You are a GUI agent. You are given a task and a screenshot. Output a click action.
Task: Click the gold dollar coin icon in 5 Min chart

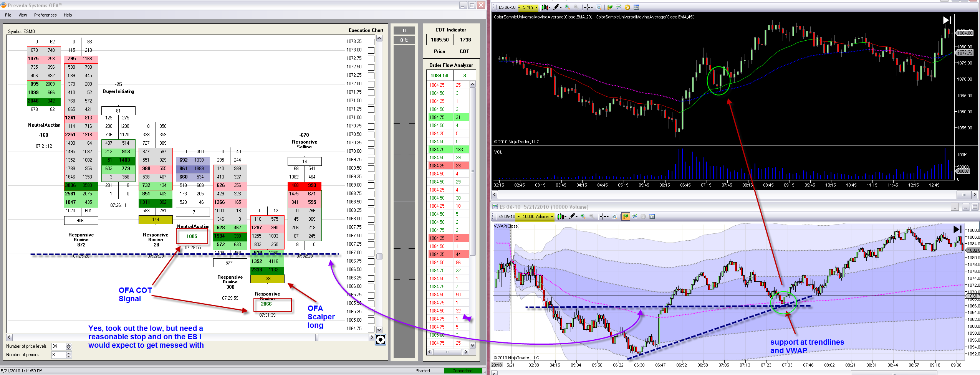pos(627,7)
